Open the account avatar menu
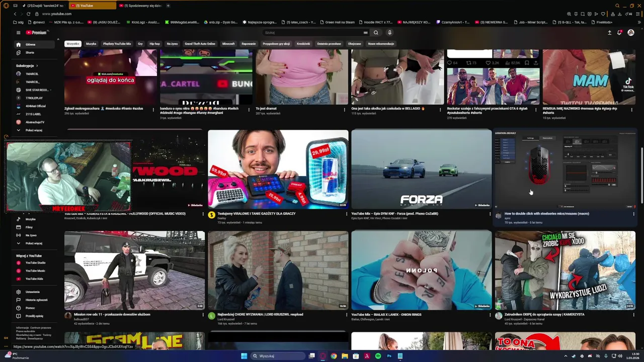 click(631, 33)
